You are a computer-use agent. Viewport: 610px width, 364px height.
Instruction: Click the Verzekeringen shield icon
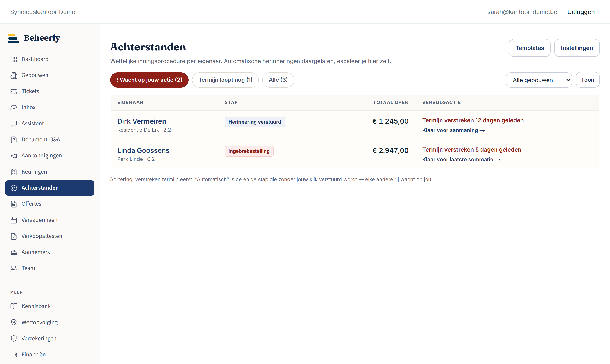(x=14, y=338)
